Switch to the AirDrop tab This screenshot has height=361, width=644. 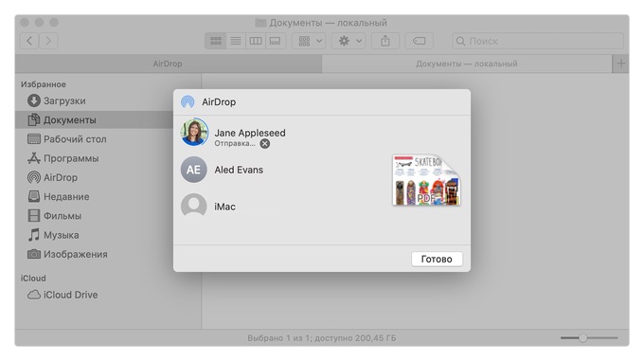pyautogui.click(x=168, y=63)
